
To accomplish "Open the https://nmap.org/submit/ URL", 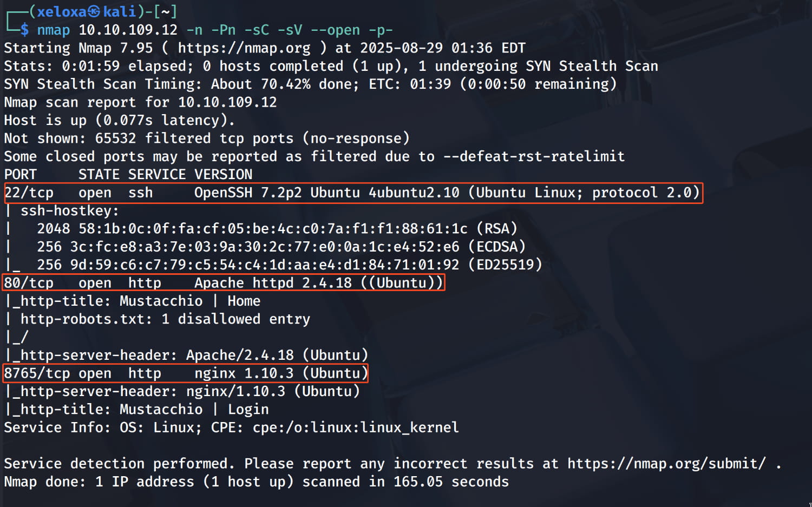I will point(666,464).
